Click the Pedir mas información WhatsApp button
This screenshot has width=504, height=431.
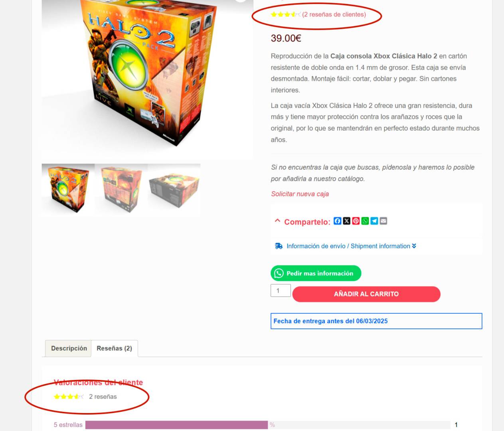coord(316,273)
